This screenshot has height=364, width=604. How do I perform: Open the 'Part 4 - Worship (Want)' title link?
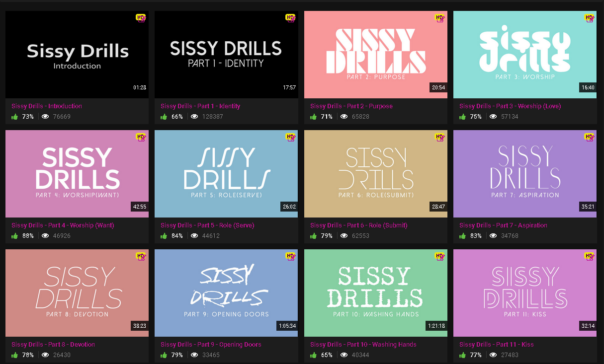click(x=63, y=225)
